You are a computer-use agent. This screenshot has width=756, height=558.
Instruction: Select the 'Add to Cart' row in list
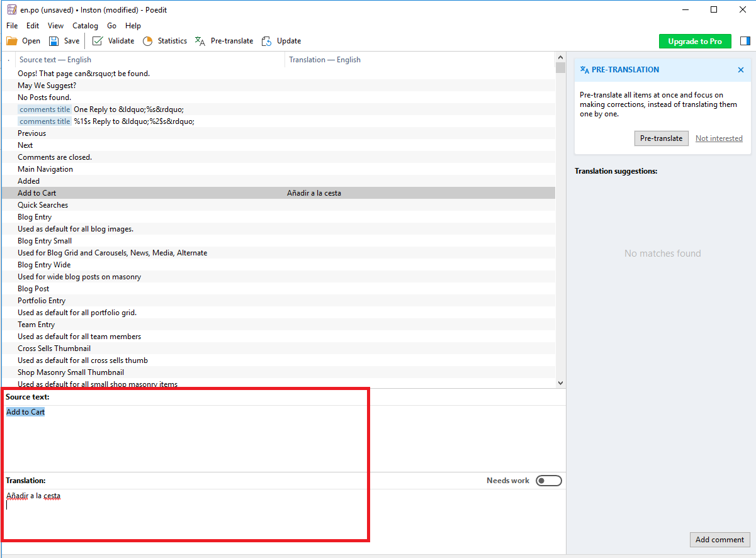(278, 193)
